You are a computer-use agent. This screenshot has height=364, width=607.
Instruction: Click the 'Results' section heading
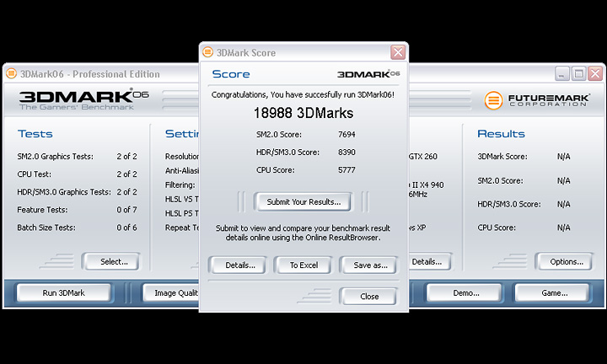point(501,134)
